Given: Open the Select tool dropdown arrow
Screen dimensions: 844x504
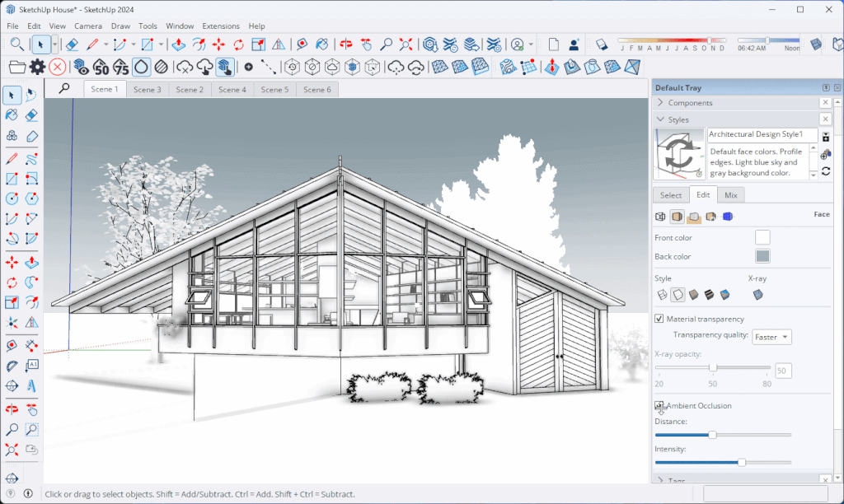Looking at the screenshot, I should pyautogui.click(x=55, y=44).
